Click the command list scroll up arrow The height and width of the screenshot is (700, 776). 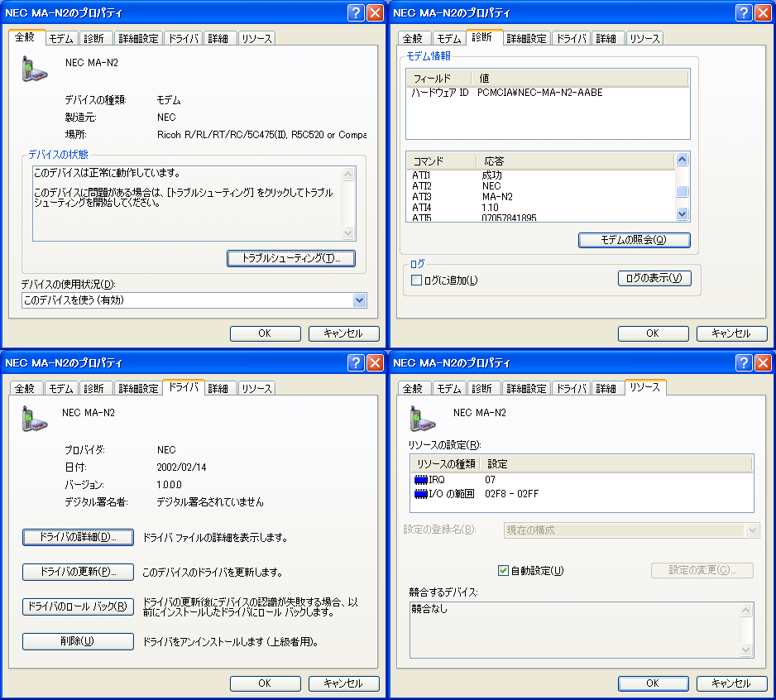[x=682, y=160]
